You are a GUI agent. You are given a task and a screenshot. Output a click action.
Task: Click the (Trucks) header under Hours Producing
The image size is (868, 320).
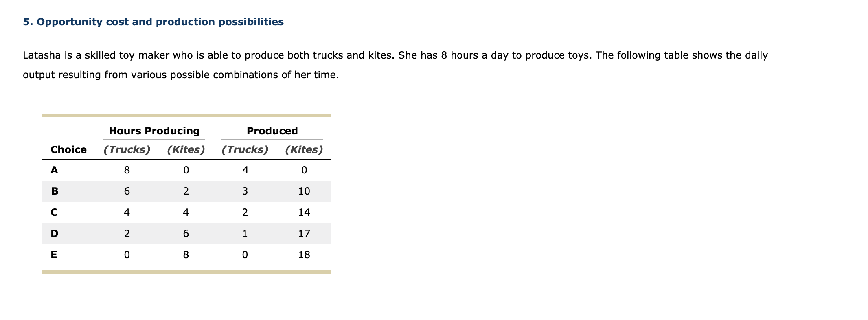point(127,149)
